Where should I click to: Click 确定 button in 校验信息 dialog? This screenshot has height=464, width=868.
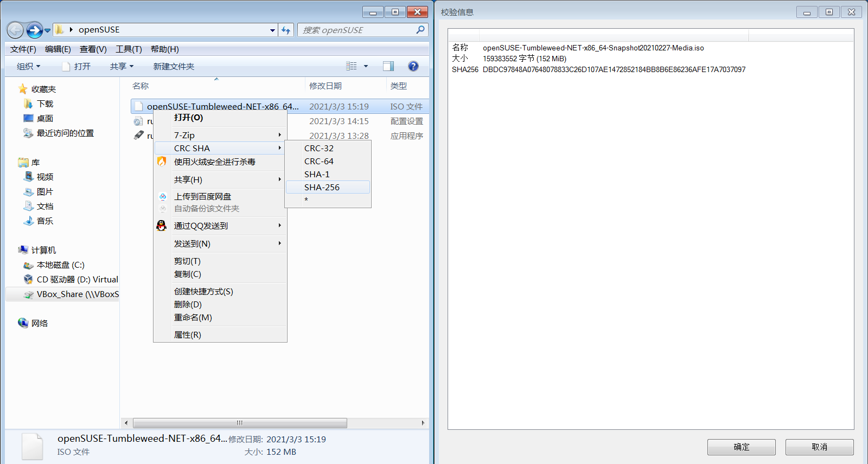(741, 447)
